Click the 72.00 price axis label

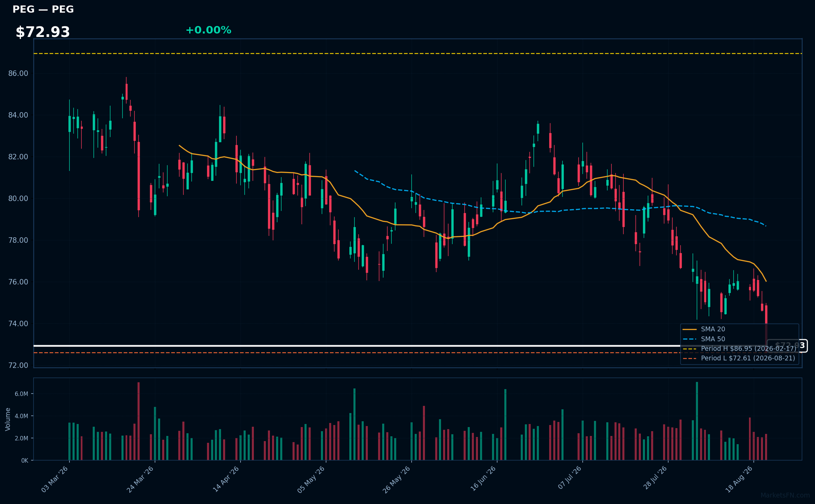tap(18, 366)
